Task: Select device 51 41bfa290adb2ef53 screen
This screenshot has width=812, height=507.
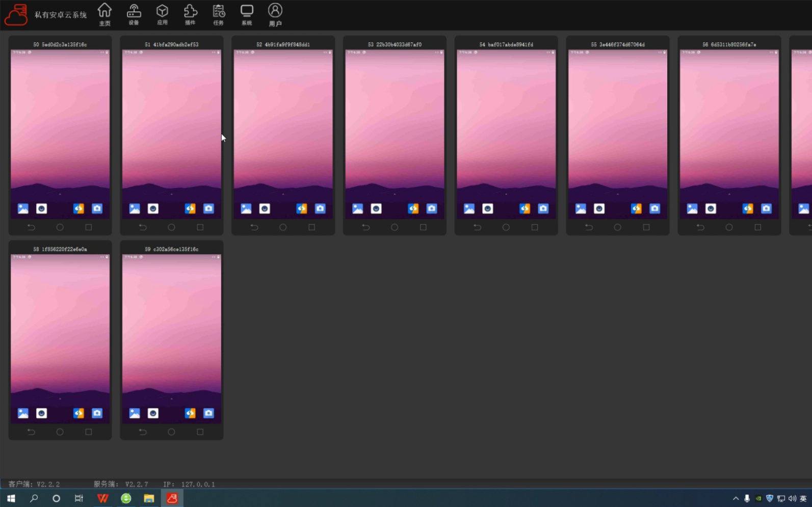Action: [172, 135]
